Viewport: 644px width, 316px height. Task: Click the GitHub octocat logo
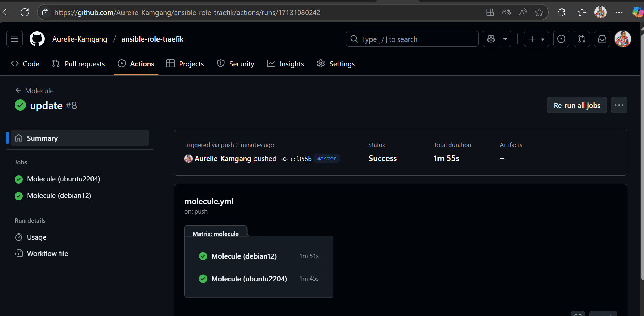coord(37,39)
